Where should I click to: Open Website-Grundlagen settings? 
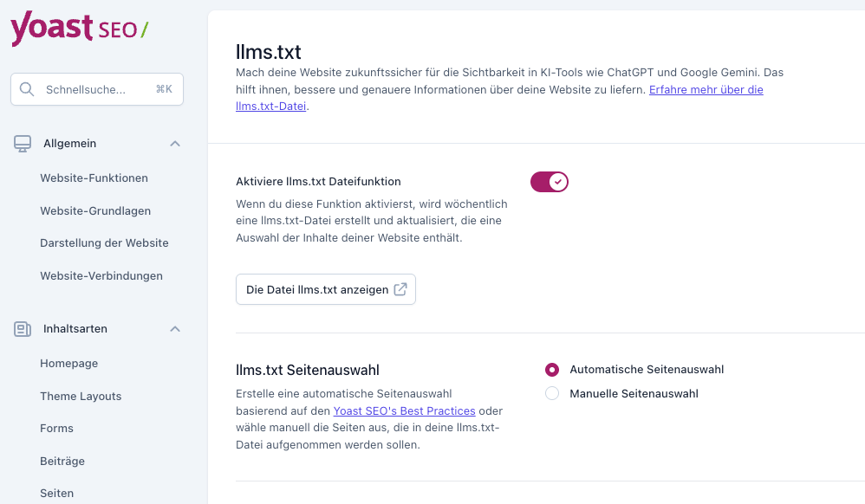click(96, 210)
